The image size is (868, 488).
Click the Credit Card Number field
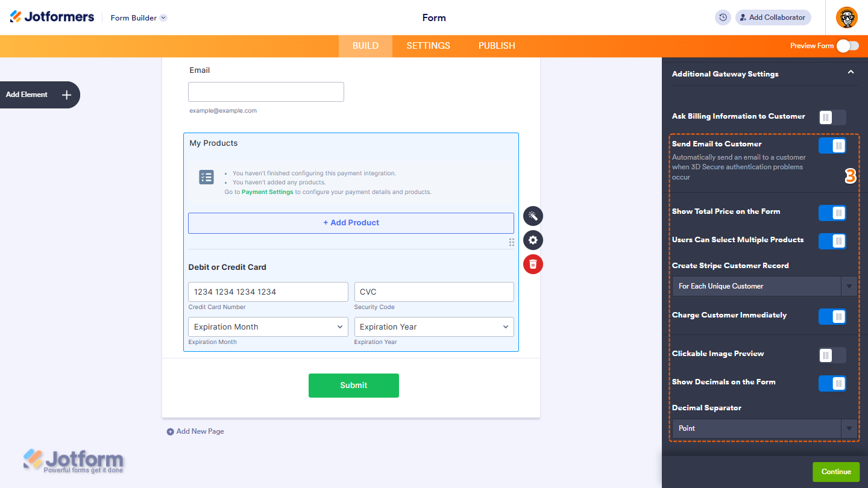click(x=268, y=292)
